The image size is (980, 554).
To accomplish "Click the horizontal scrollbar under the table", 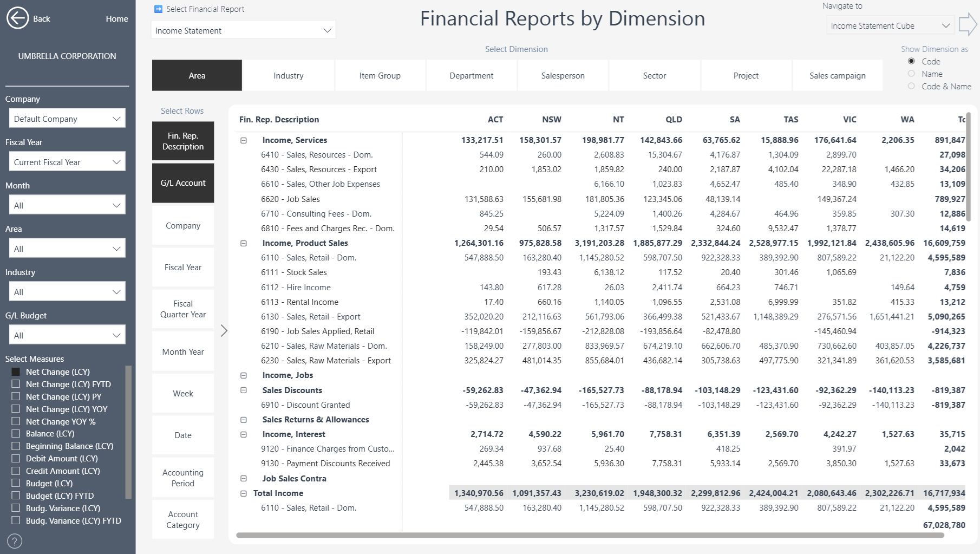I will coord(590,535).
